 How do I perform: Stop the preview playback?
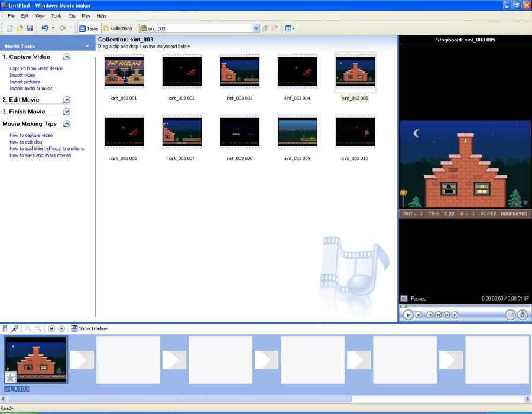click(419, 315)
